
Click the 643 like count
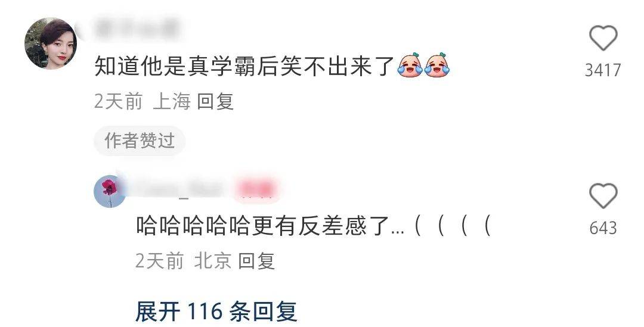(603, 228)
